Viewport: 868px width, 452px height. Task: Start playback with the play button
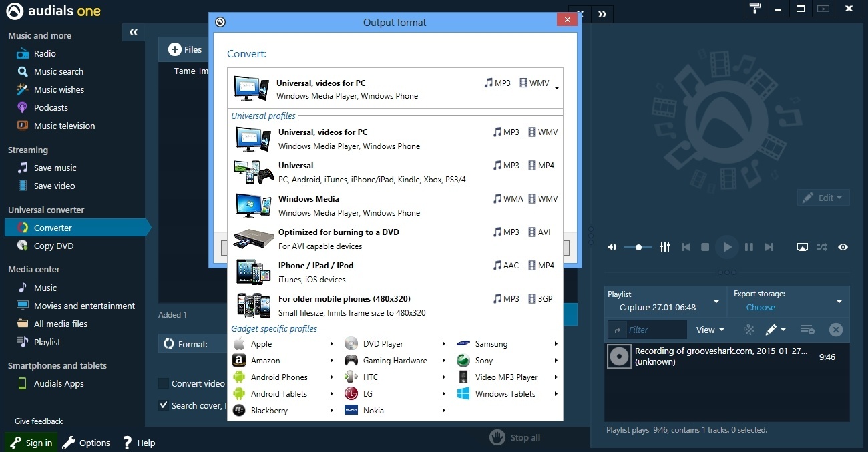click(x=727, y=247)
